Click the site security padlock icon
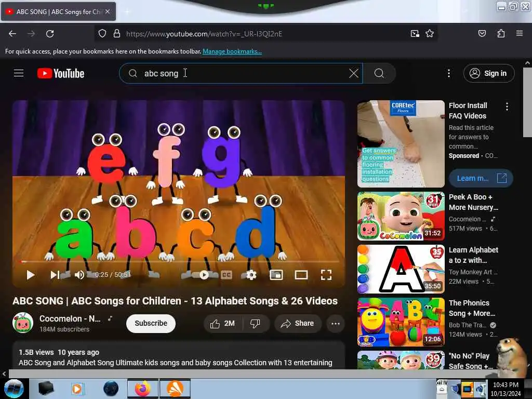Screen dimensions: 532x399 (x=117, y=34)
